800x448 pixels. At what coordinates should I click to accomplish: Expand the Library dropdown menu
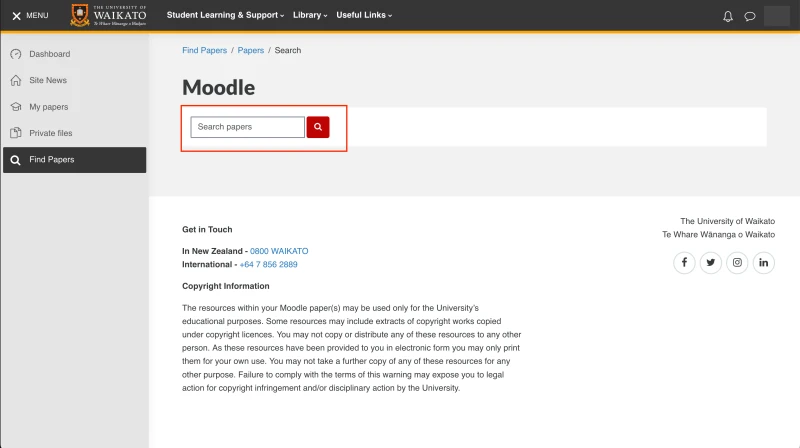[x=310, y=15]
